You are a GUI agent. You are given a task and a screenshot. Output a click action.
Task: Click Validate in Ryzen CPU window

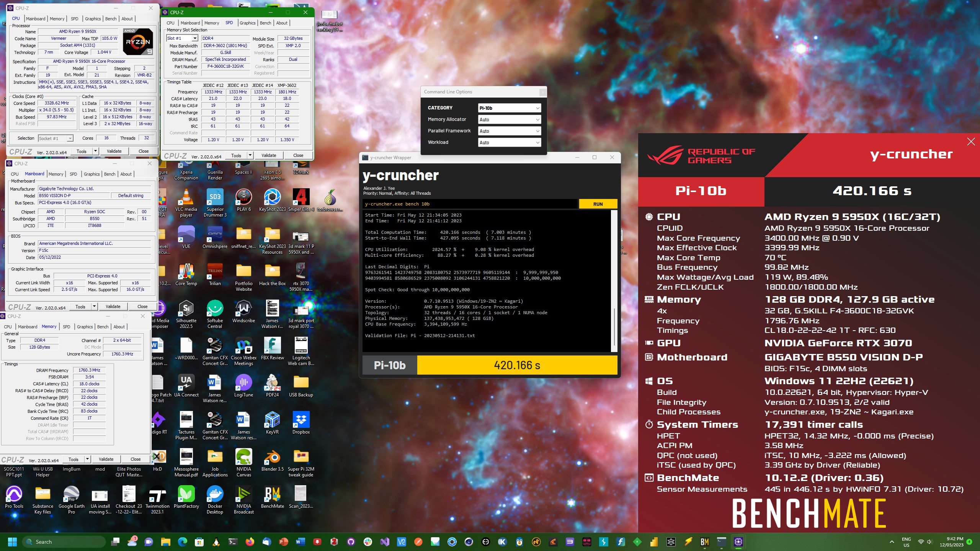pos(114,151)
